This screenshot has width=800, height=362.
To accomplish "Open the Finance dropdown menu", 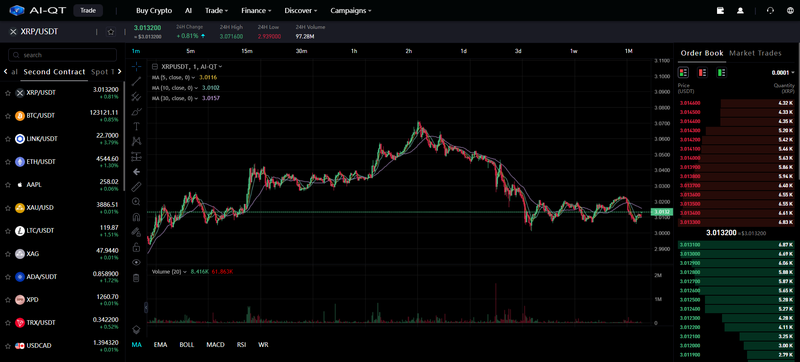I will click(x=256, y=10).
